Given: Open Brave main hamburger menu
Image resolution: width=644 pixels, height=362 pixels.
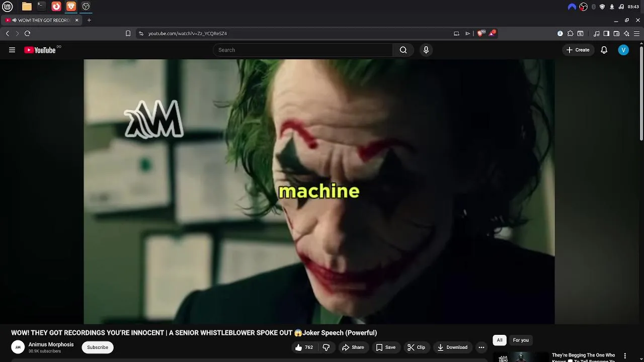Looking at the screenshot, I should [x=636, y=33].
